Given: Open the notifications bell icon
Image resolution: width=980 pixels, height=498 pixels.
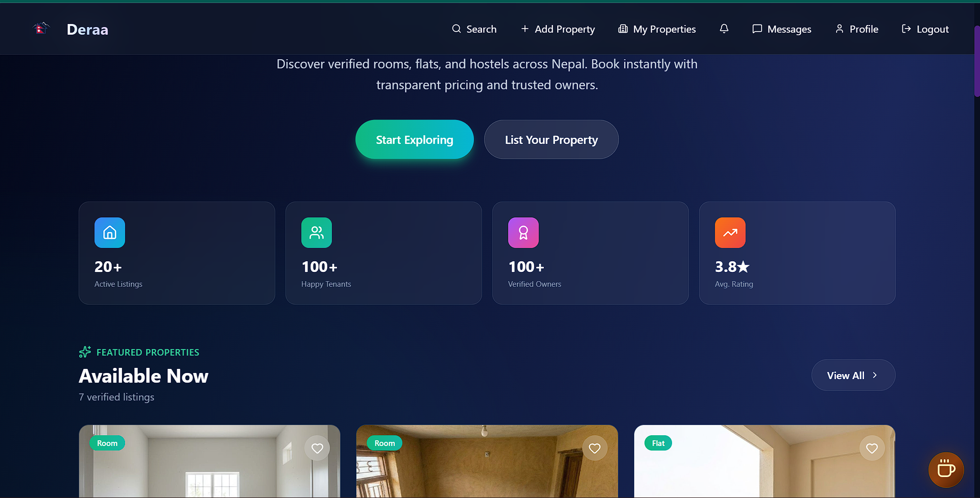Looking at the screenshot, I should [x=724, y=29].
